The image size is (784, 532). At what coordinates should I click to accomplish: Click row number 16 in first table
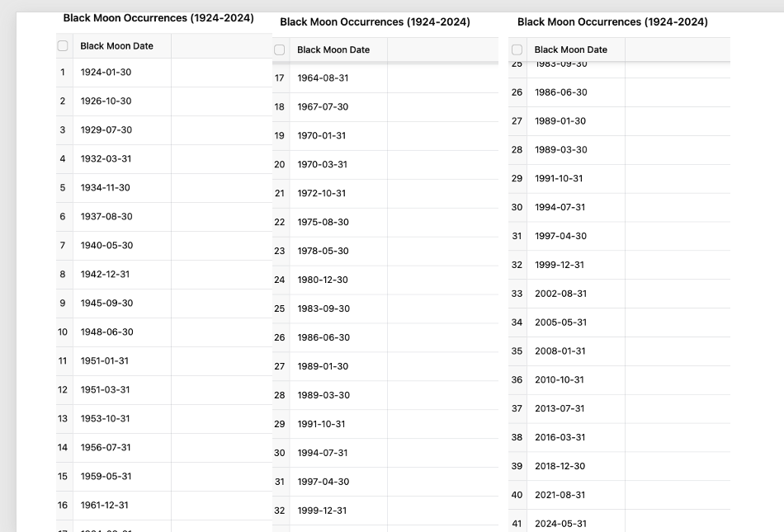[x=63, y=505]
